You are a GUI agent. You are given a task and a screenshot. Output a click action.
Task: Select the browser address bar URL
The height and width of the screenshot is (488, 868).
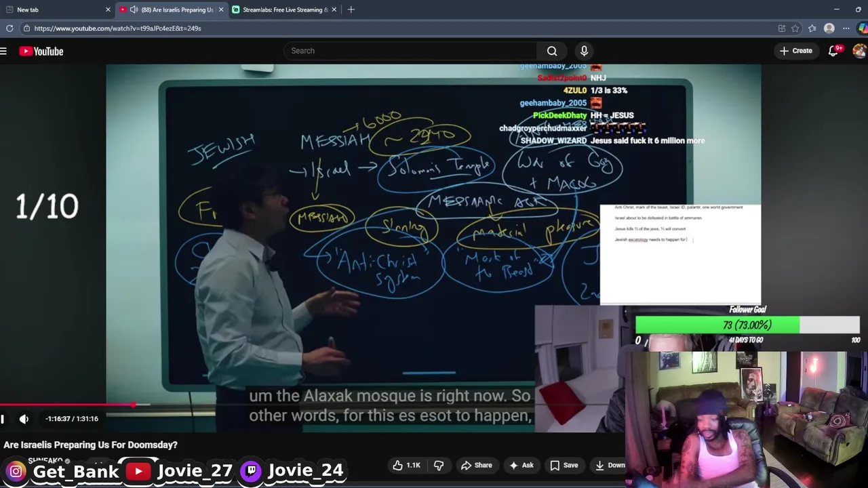point(117,28)
